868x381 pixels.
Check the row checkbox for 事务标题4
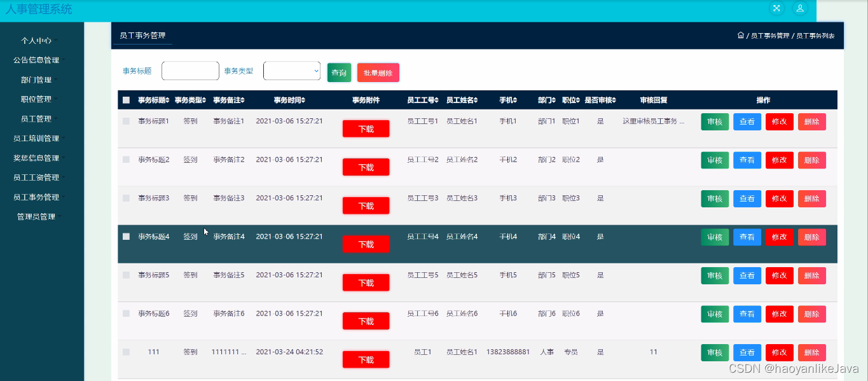point(126,237)
